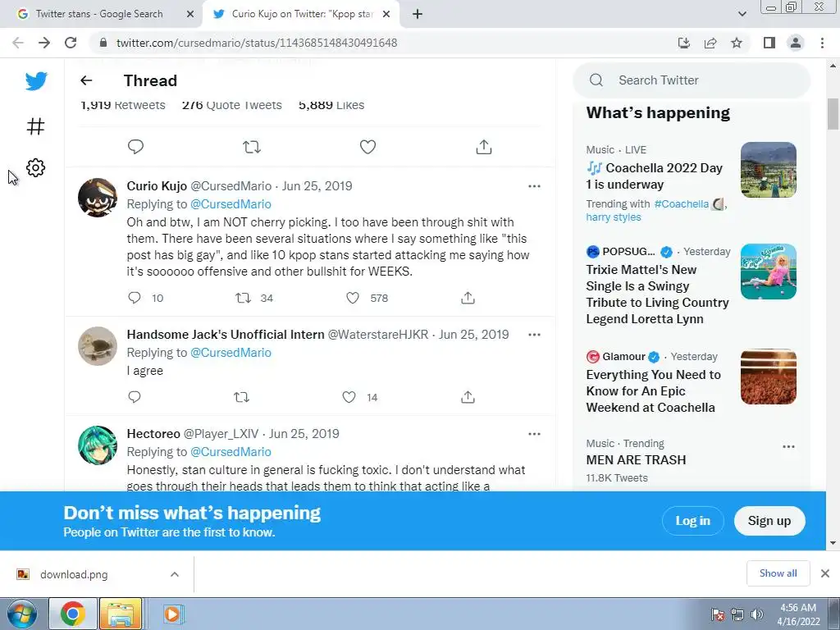Retweet the main tweet
The width and height of the screenshot is (840, 630).
252,146
